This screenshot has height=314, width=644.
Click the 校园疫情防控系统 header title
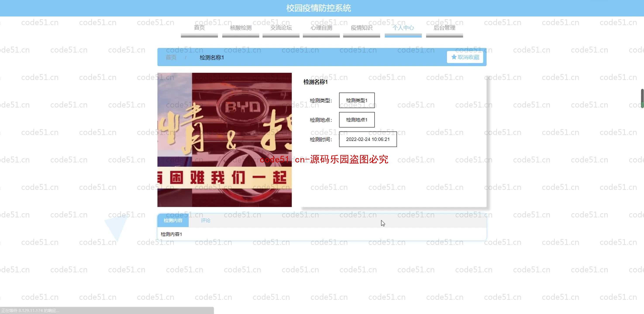319,8
